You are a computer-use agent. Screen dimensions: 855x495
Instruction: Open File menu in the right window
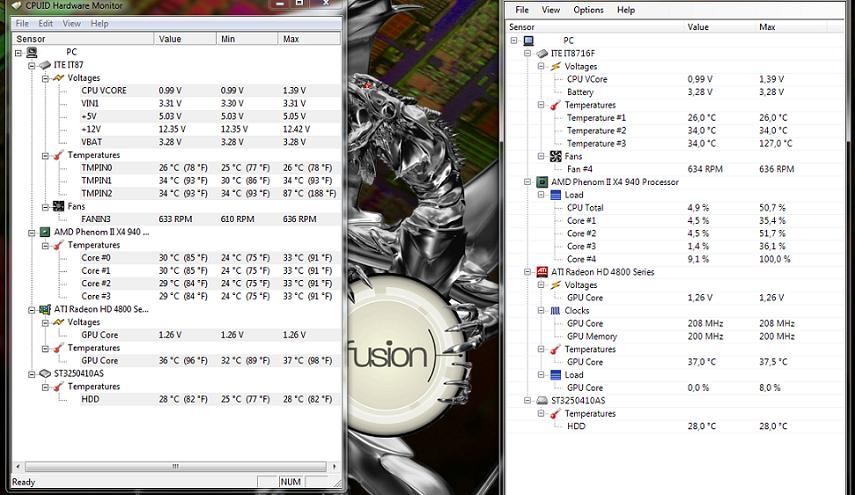522,10
